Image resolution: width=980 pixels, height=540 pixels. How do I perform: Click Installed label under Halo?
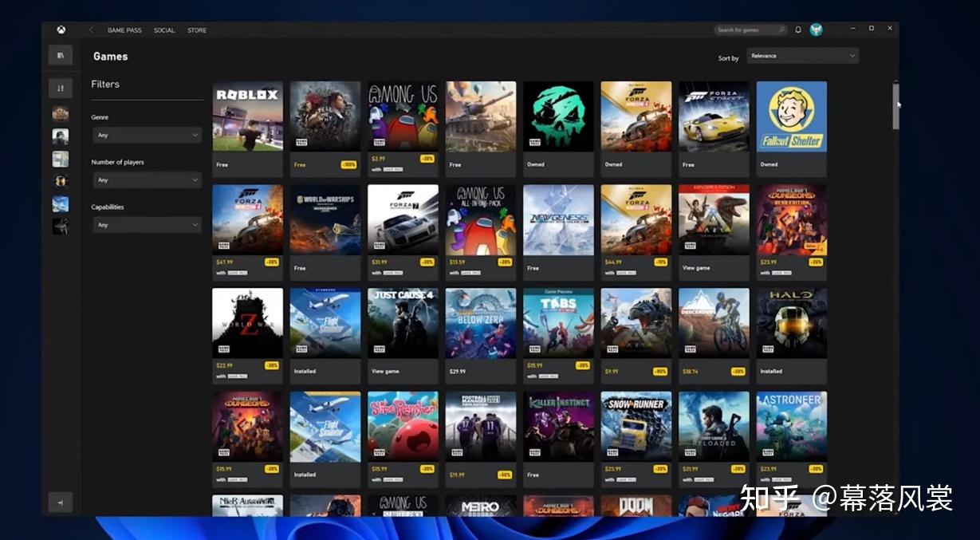[771, 371]
